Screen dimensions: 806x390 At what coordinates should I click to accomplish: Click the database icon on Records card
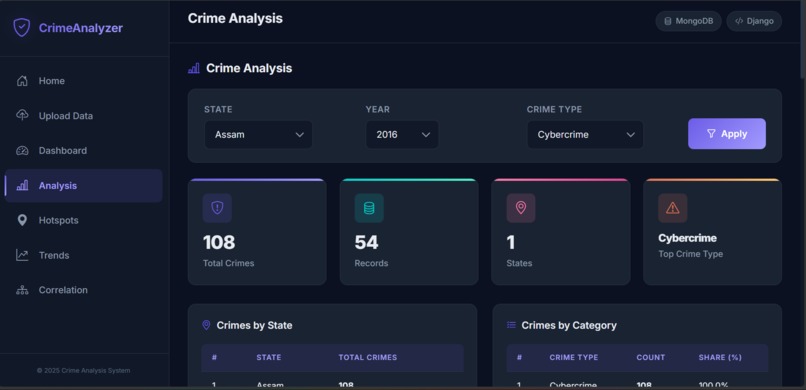pyautogui.click(x=369, y=208)
